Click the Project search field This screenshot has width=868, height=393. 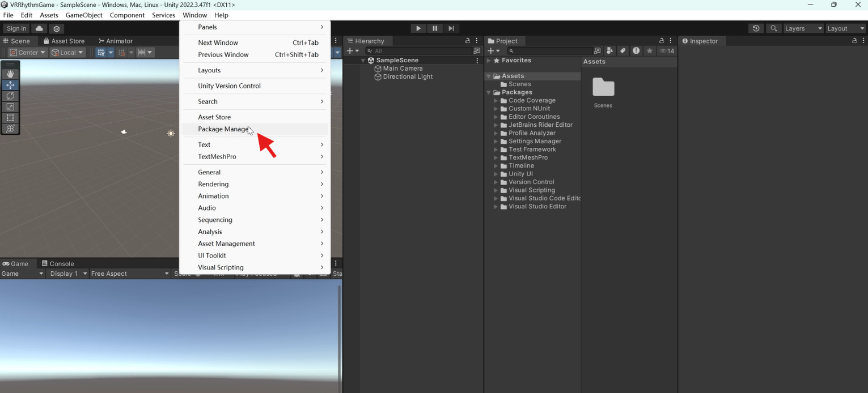549,51
